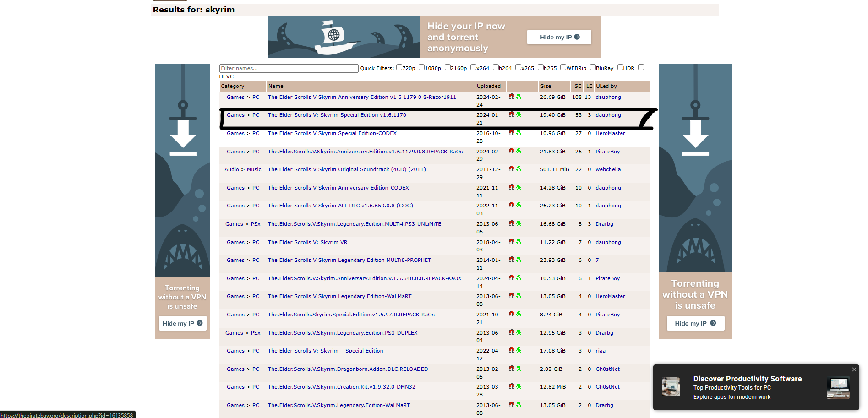
Task: Open the Discover Productivity Software ad
Action: (756, 387)
